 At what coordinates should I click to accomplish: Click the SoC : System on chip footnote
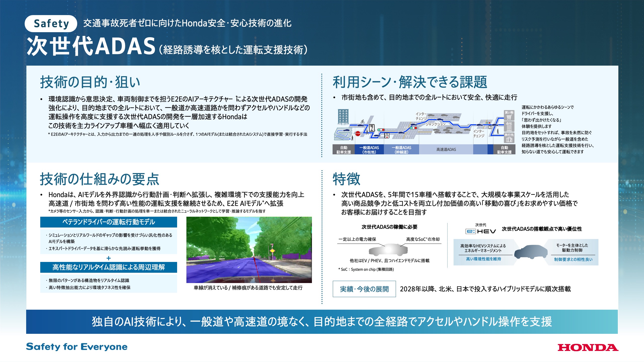point(366,269)
